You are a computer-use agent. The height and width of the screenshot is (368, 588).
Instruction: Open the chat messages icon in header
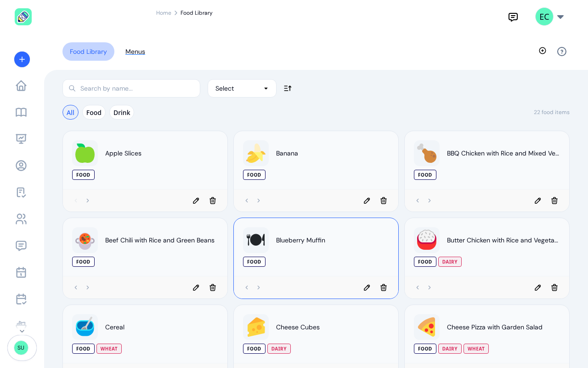coord(513,17)
